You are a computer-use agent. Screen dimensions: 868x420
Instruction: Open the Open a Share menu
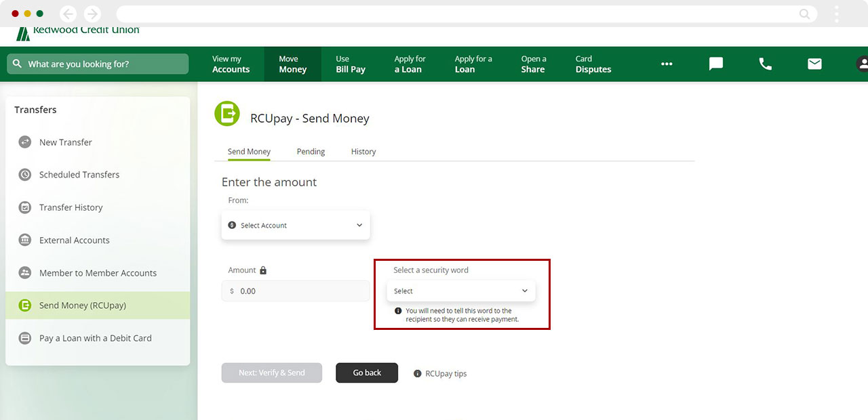pos(534,64)
